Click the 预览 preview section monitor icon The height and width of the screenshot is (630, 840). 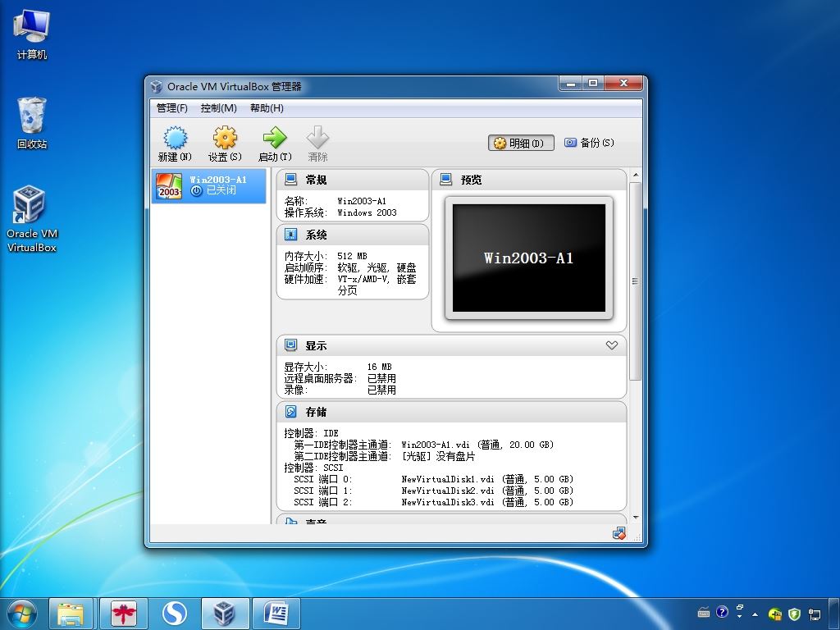(445, 180)
